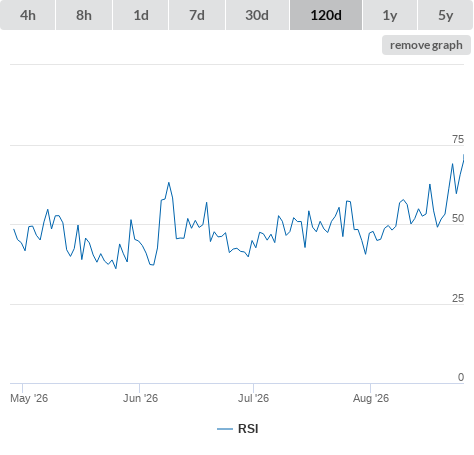Toggle the RSI series legend entry
Screen dimensions: 474x455
(238, 429)
